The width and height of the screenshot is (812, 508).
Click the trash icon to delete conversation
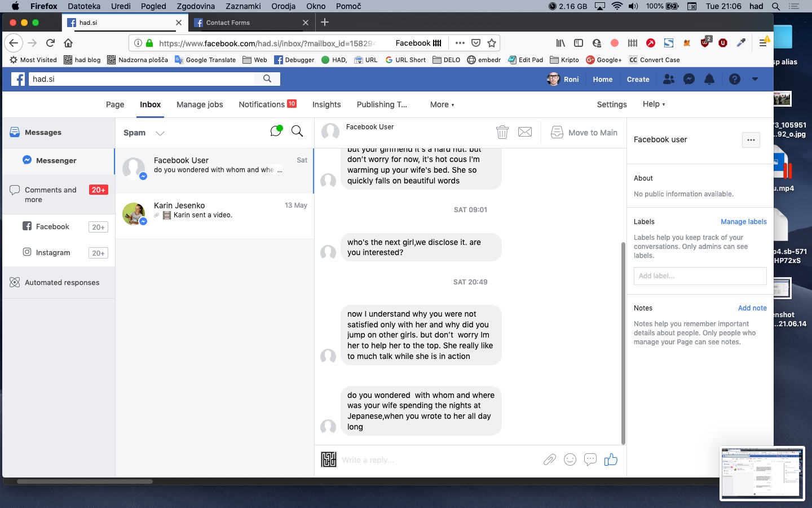point(502,133)
